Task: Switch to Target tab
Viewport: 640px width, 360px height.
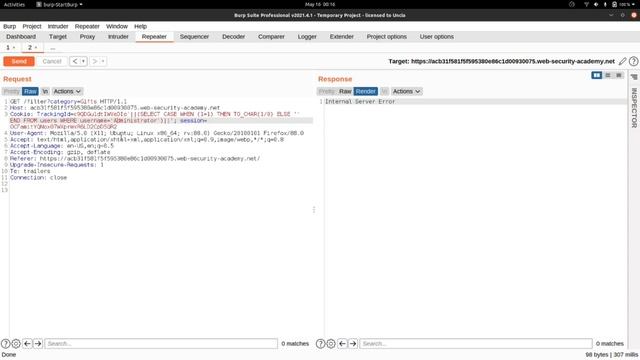Action: pyautogui.click(x=58, y=37)
